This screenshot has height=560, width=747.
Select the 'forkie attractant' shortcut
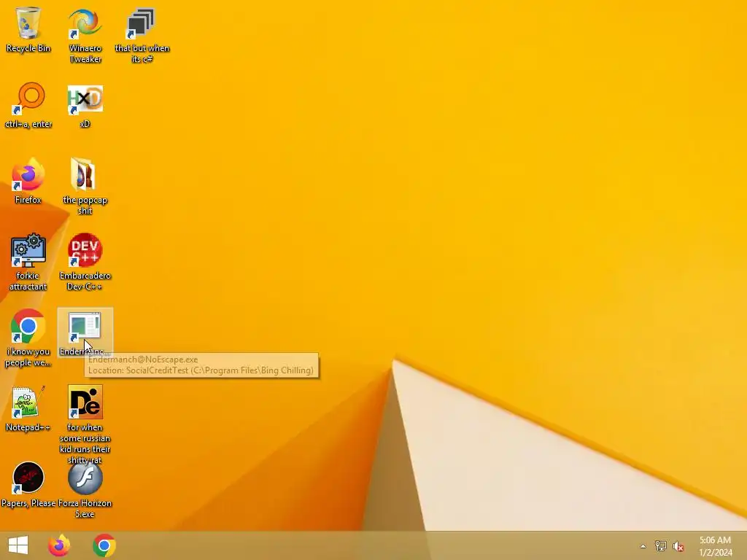[28, 262]
